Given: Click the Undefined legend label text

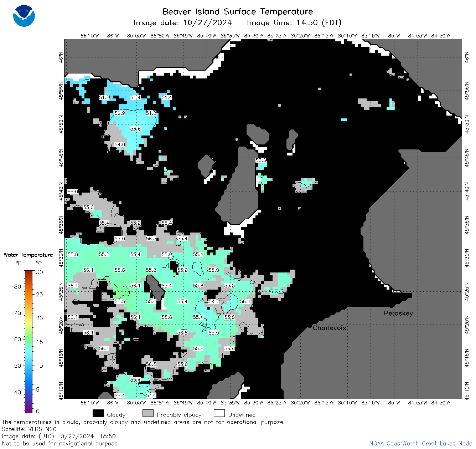Looking at the screenshot, I should (x=242, y=415).
